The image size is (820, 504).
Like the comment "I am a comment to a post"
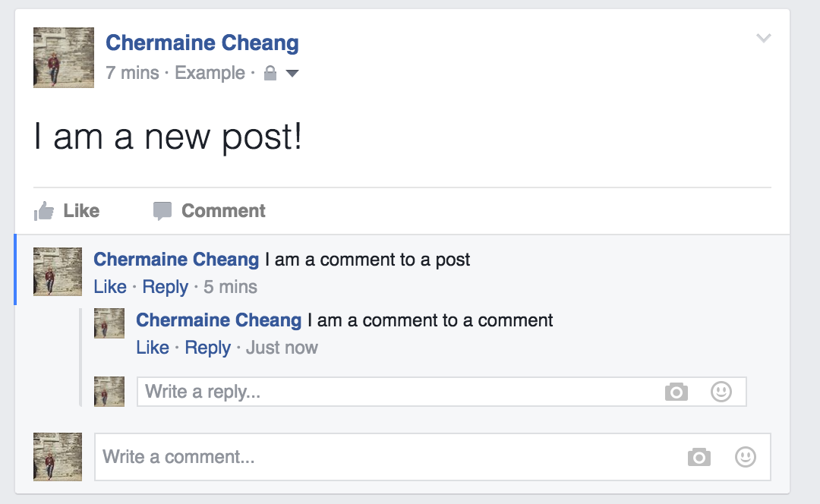coord(110,287)
